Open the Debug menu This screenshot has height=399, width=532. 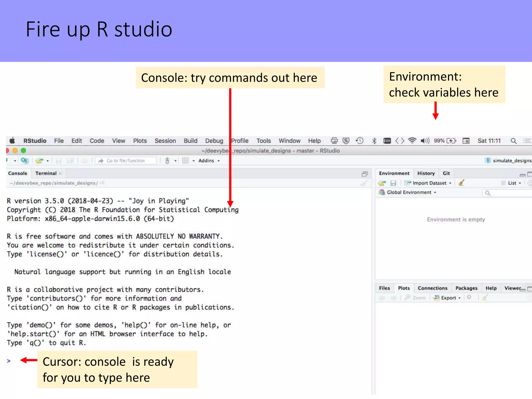(214, 141)
